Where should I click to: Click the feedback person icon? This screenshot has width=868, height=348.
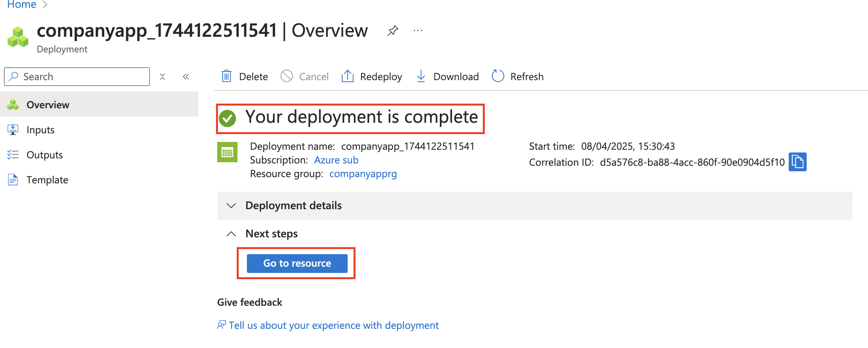click(x=221, y=325)
